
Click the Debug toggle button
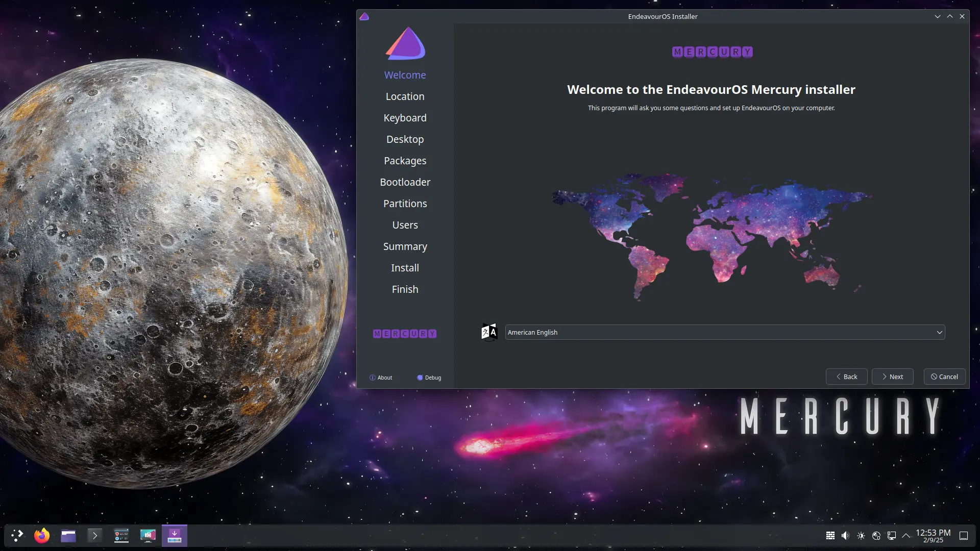[419, 377]
